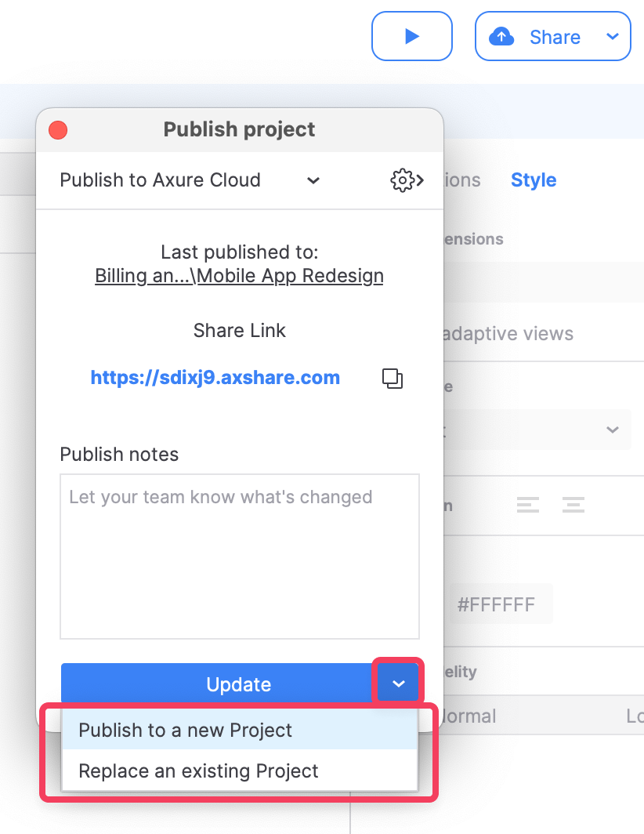This screenshot has width=644, height=834.
Task: Close the Publish project dialog
Action: (x=58, y=129)
